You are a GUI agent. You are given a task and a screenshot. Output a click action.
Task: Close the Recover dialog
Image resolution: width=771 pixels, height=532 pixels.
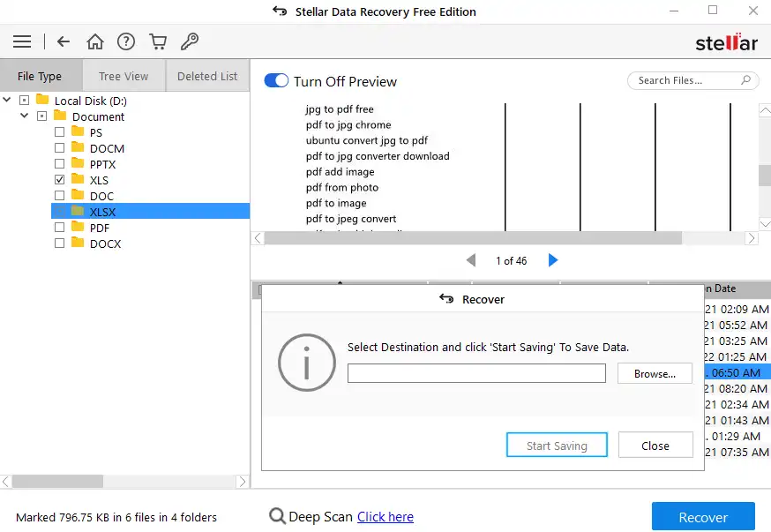click(x=655, y=446)
